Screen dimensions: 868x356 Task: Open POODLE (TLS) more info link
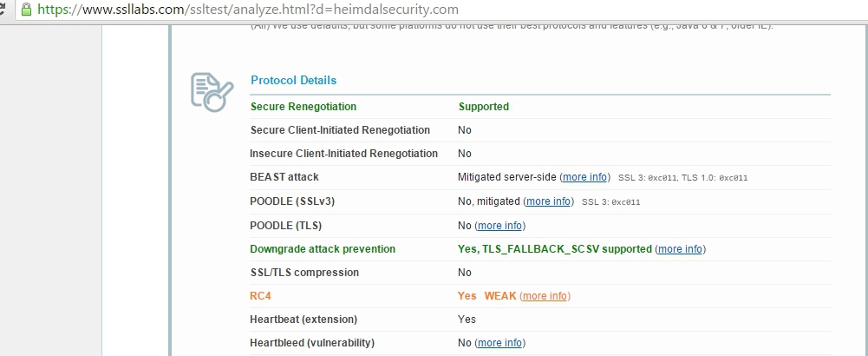[500, 226]
